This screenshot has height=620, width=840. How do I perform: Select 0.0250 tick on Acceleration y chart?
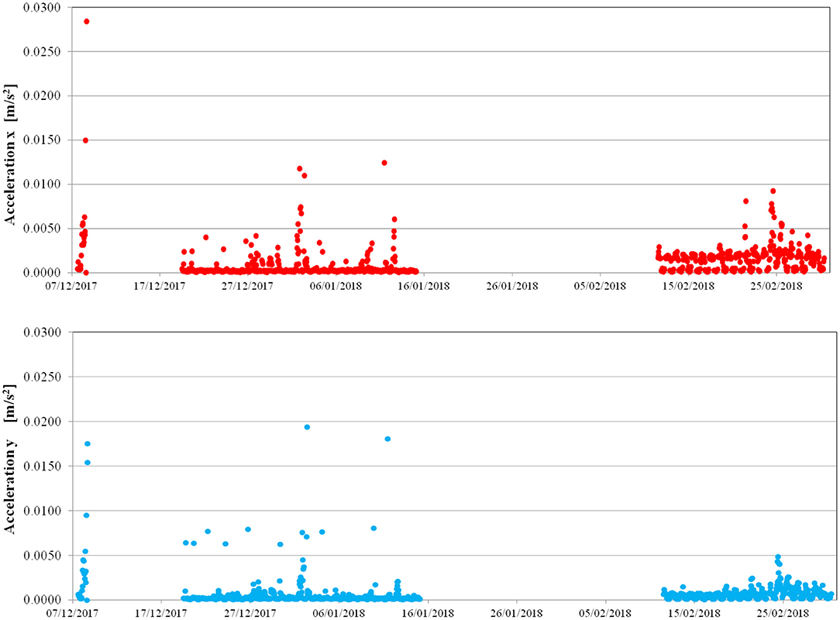(42, 377)
